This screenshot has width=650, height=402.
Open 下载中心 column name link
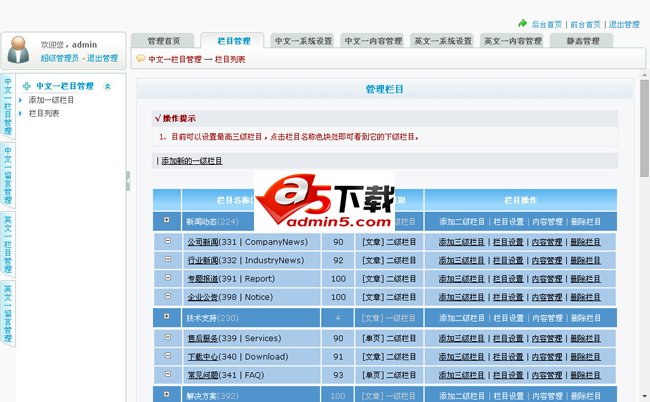[x=203, y=357]
